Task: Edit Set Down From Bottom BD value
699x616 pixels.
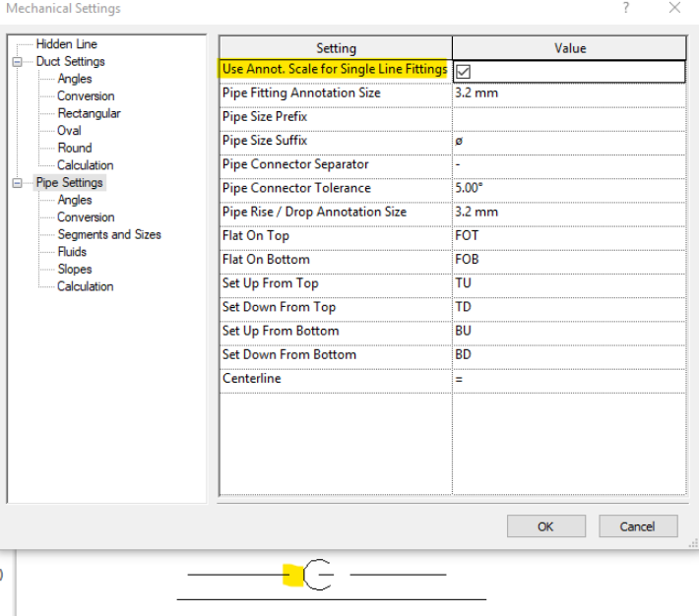Action: tap(569, 355)
